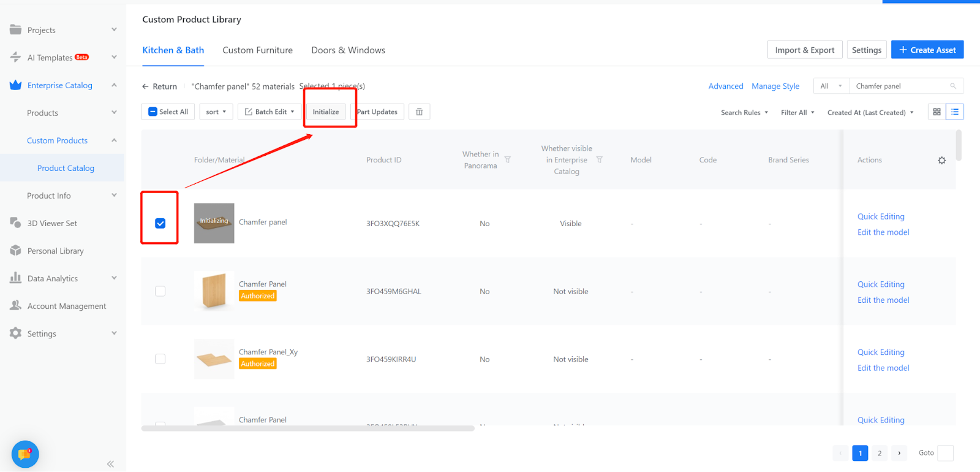
Task: Open the Doors & Windows tab
Action: coord(348,50)
